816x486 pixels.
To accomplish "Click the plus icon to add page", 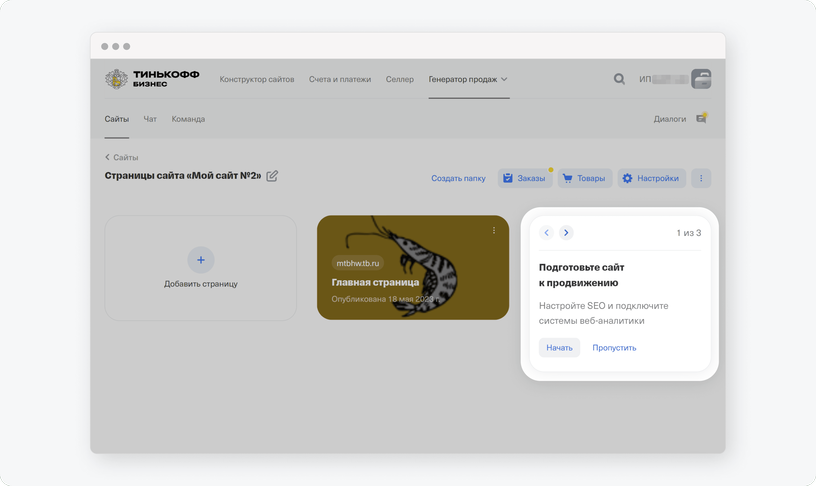I will coord(201,260).
